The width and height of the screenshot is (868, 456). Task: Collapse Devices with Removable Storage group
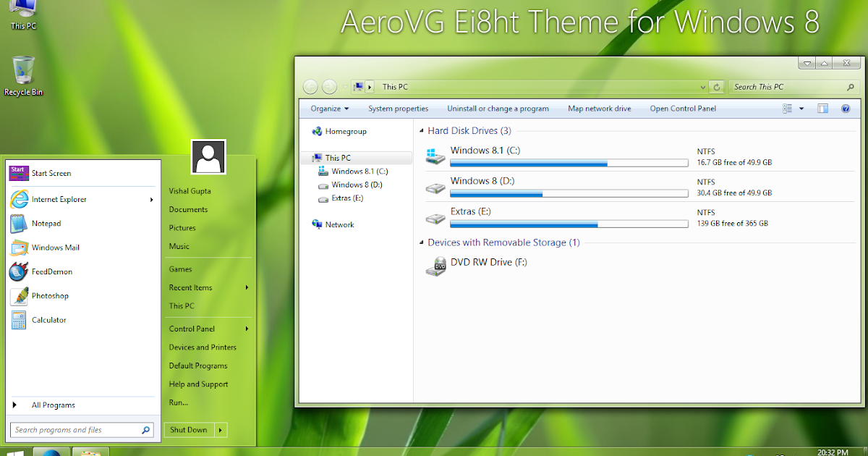422,242
